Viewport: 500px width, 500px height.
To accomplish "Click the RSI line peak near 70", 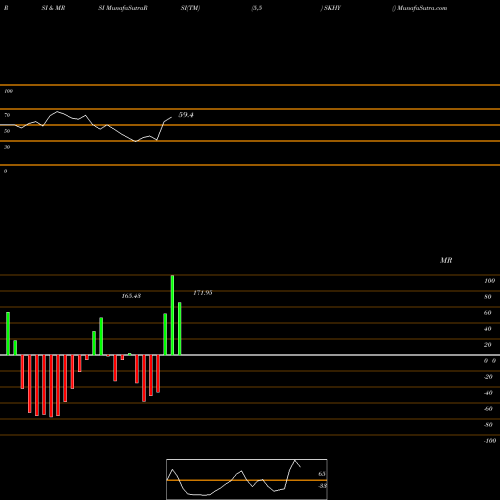I will coord(57,112).
